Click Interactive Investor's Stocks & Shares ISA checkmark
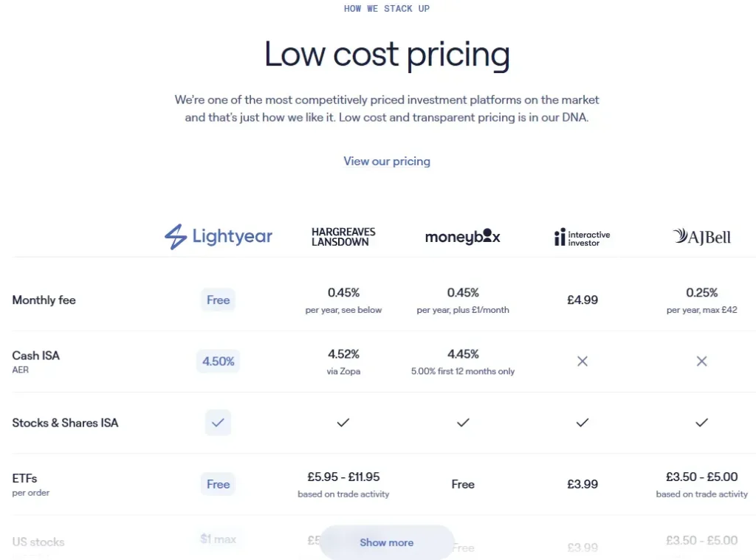This screenshot has width=756, height=560. coord(583,423)
